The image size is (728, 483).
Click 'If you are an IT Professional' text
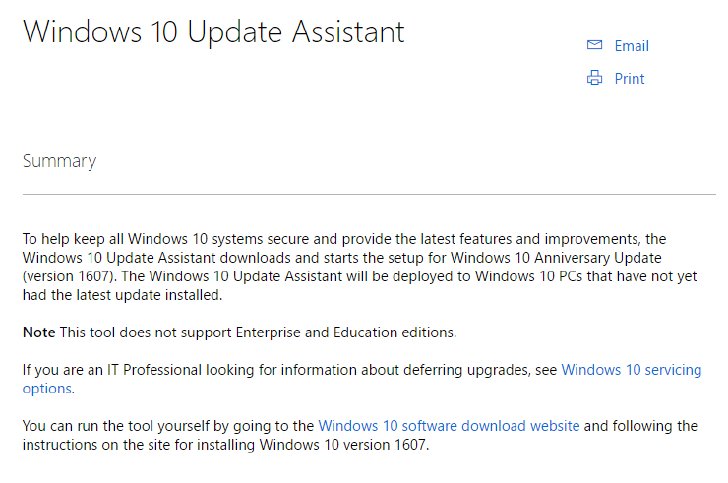tap(112, 370)
